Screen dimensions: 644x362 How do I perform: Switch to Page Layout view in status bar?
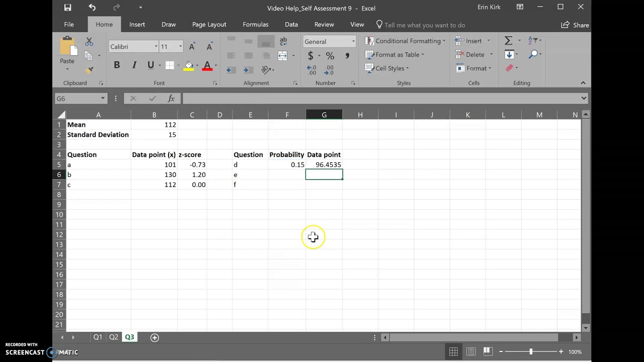[470, 352]
